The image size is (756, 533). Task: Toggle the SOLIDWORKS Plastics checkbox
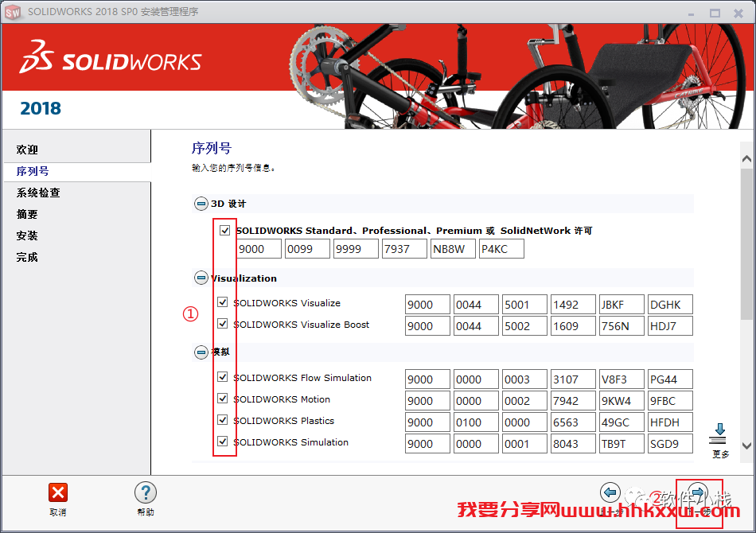(x=222, y=420)
